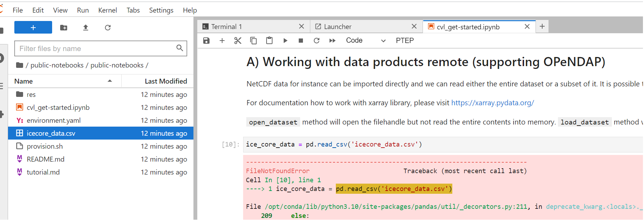Image resolution: width=644 pixels, height=220 pixels.
Task: Select provision.sh file
Action: coord(101,146)
